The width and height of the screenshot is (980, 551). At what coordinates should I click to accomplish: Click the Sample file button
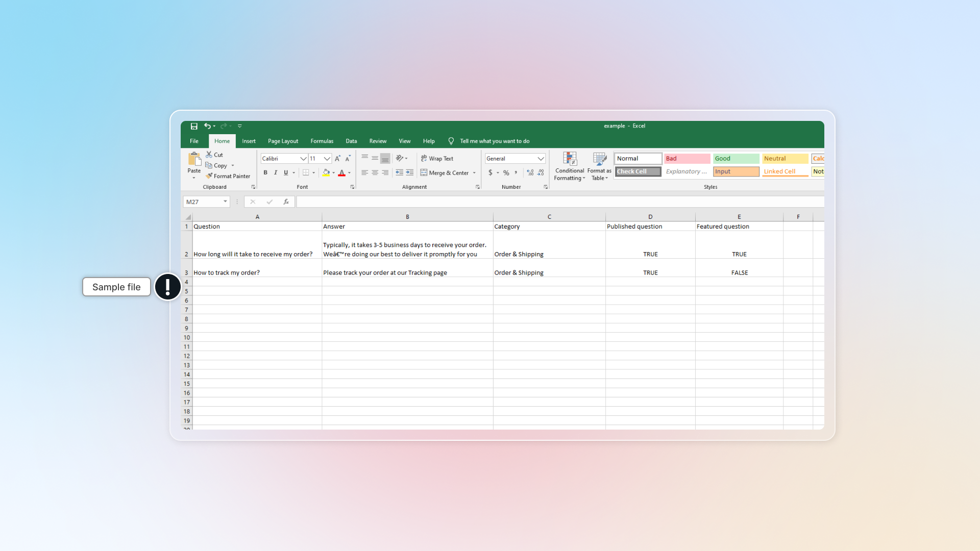coord(116,287)
